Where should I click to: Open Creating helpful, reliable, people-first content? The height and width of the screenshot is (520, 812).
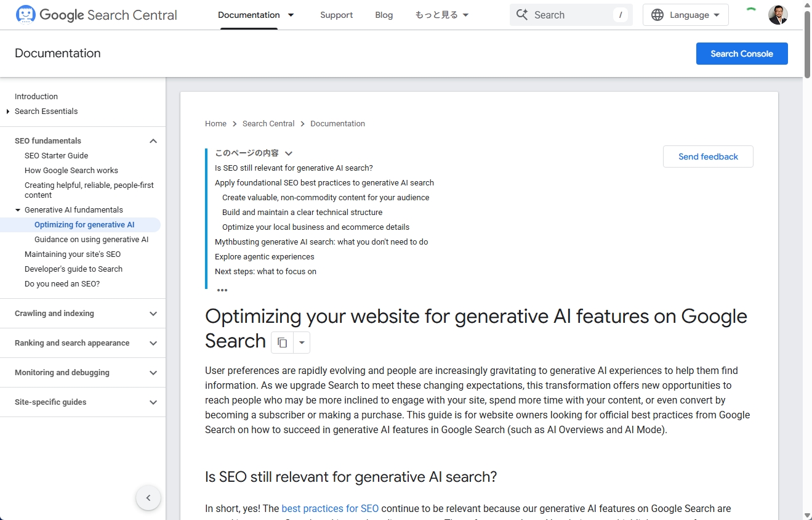89,190
